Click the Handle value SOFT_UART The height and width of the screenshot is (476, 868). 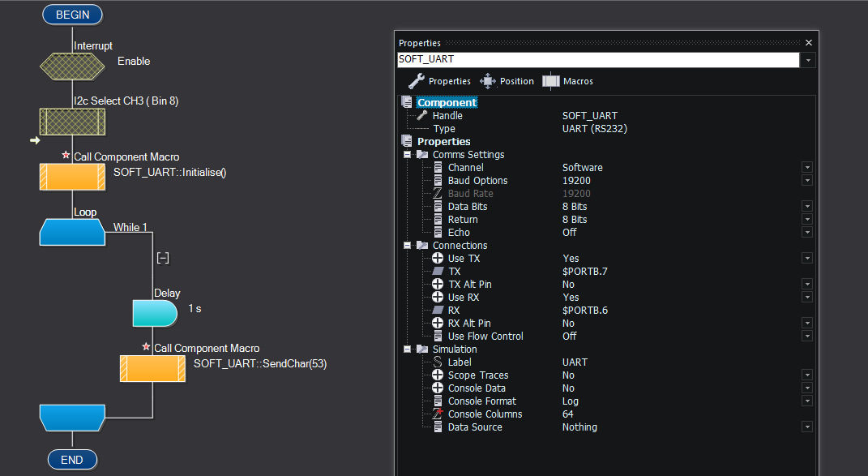589,116
